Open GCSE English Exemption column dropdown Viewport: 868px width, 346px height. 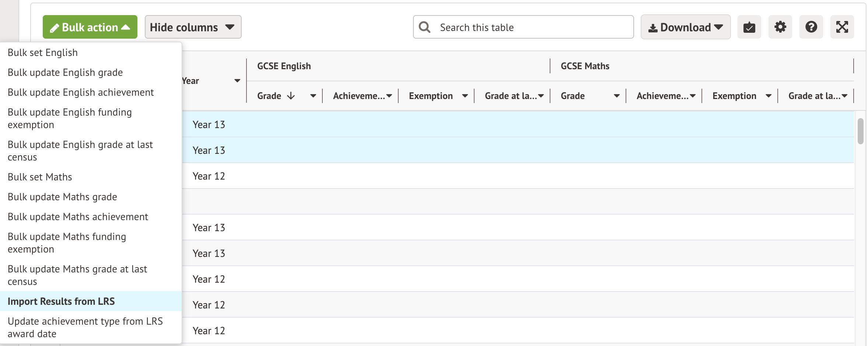click(465, 96)
